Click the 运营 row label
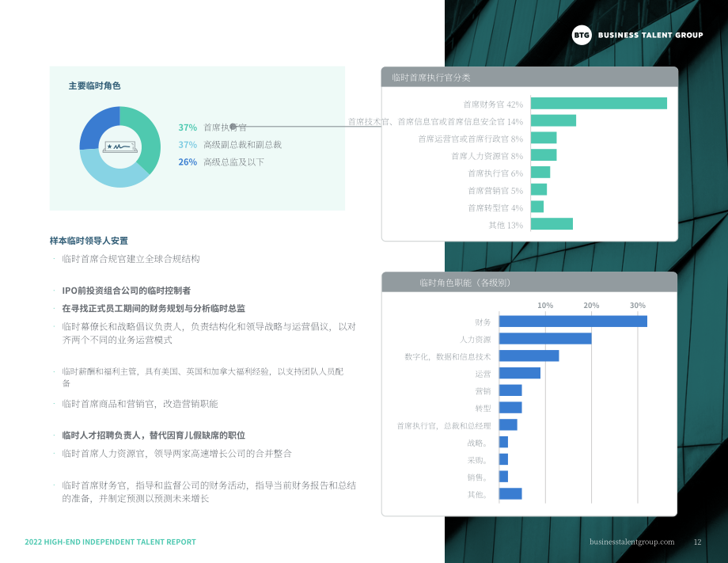This screenshot has width=728, height=563. tap(483, 374)
